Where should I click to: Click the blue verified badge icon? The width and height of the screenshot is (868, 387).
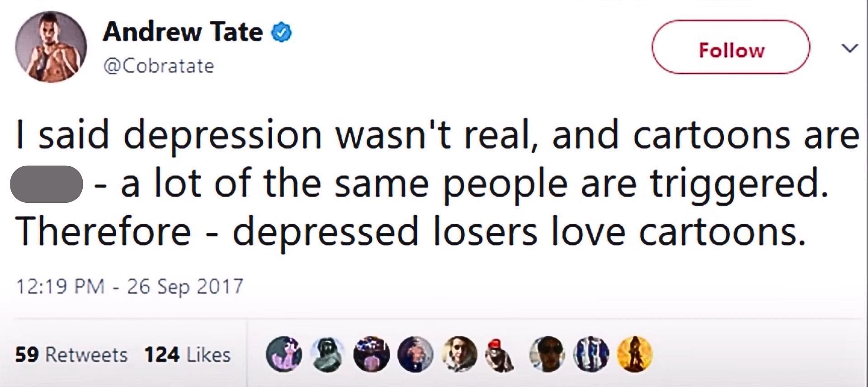(281, 33)
